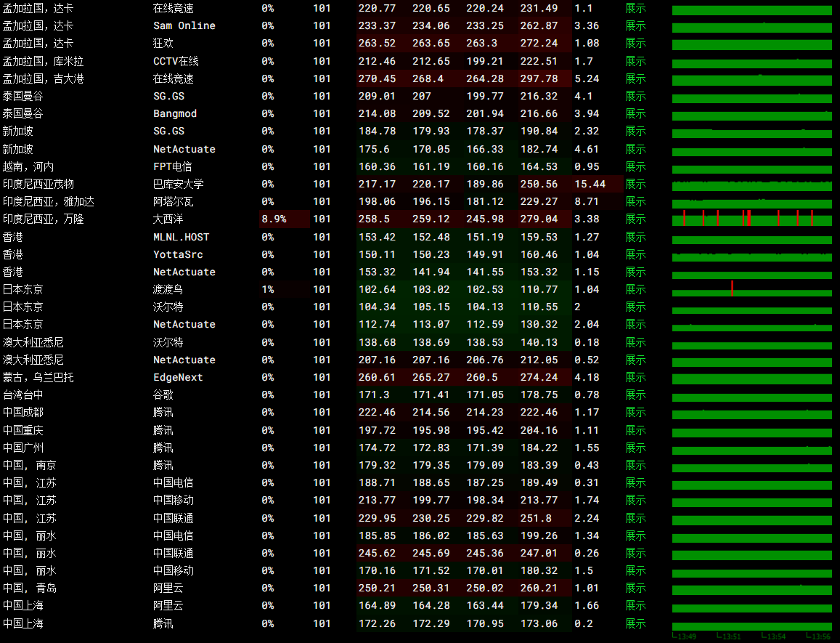Click the graph for 中国上海 腾讯 row

[x=751, y=626]
